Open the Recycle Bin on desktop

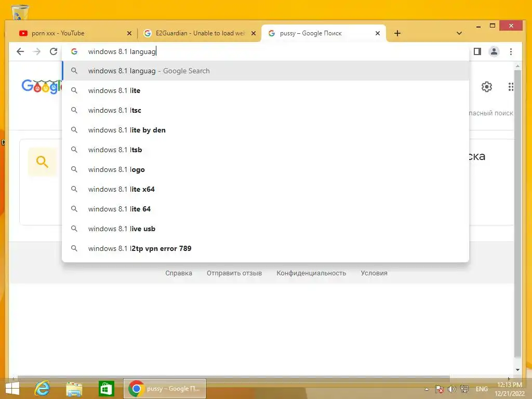click(20, 12)
